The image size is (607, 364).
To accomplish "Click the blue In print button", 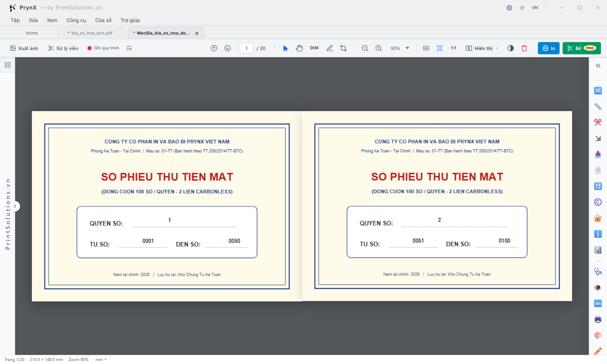I will pos(549,48).
